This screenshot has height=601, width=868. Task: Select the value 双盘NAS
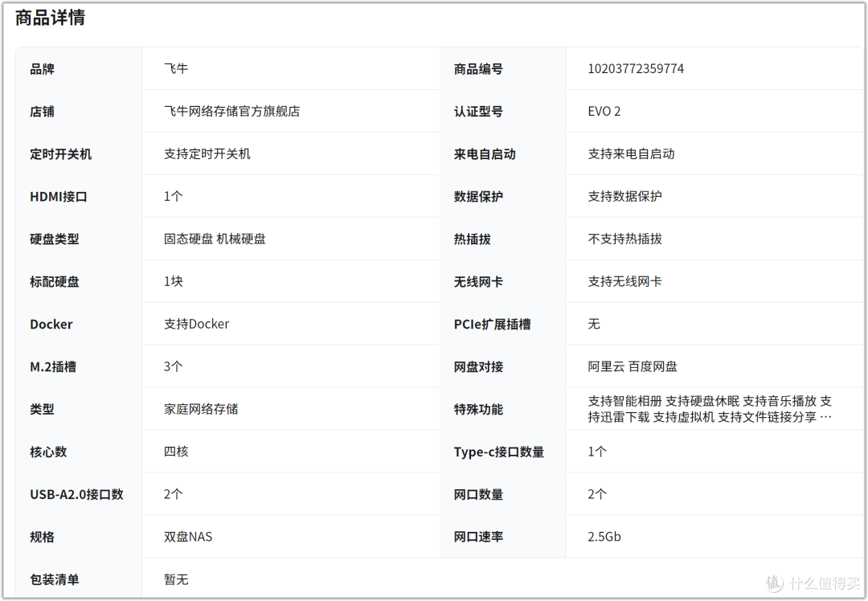(x=188, y=538)
